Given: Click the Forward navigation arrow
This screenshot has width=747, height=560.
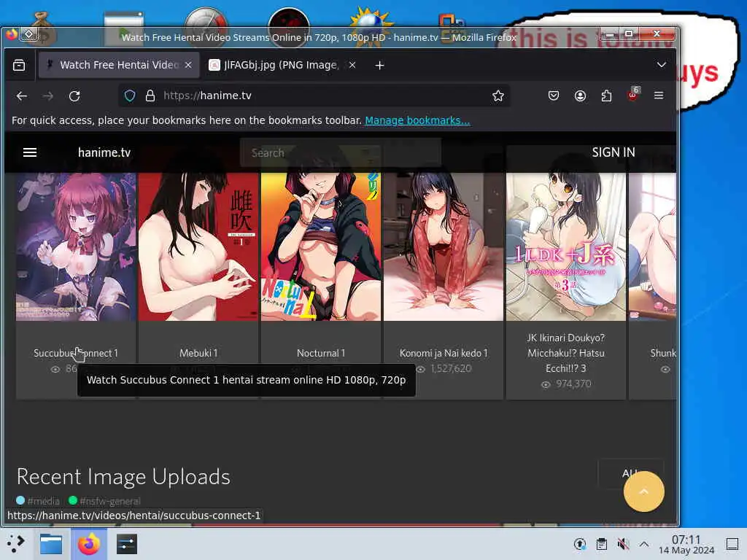Looking at the screenshot, I should pos(48,96).
